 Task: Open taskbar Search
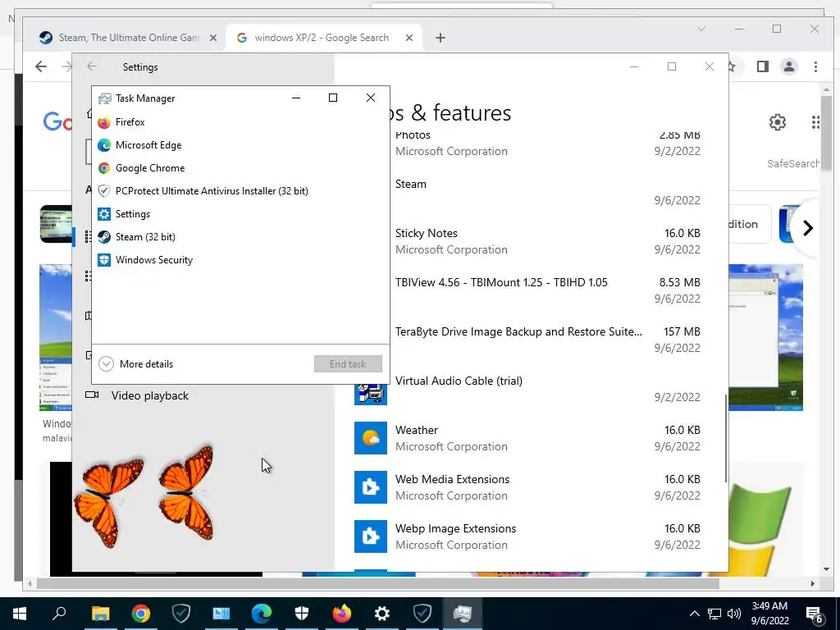pyautogui.click(x=59, y=614)
